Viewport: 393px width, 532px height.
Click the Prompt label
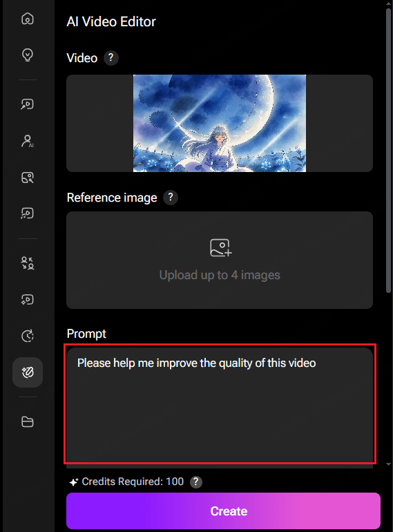coord(86,334)
